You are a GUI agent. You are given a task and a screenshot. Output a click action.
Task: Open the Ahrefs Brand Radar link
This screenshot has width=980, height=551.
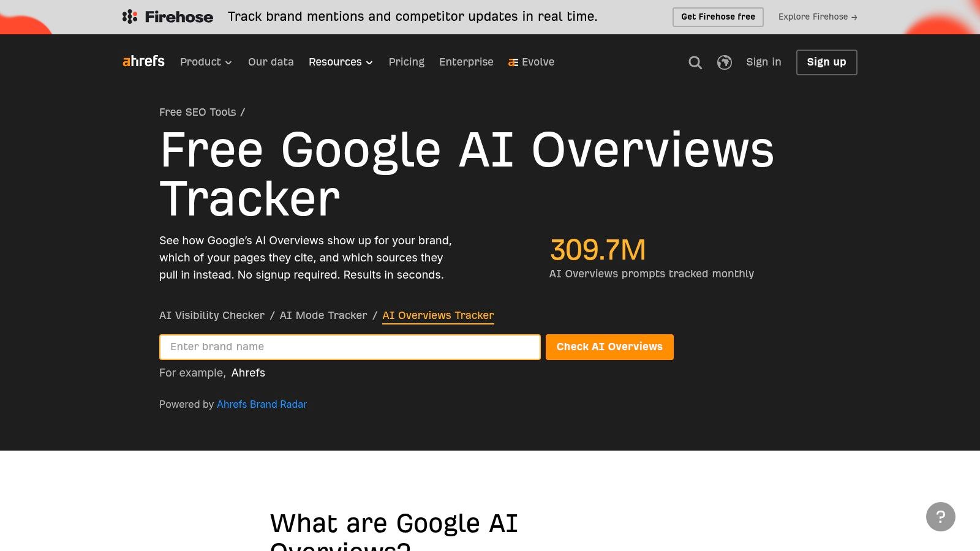click(x=262, y=405)
